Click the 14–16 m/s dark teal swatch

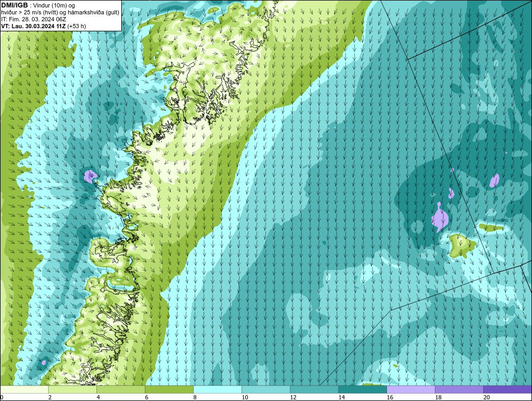[x=363, y=389]
